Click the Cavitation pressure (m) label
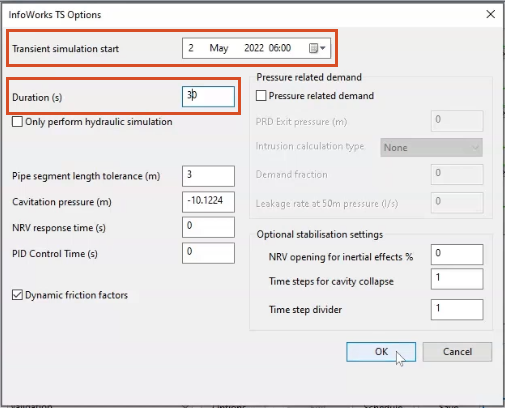The image size is (505, 408). (62, 202)
